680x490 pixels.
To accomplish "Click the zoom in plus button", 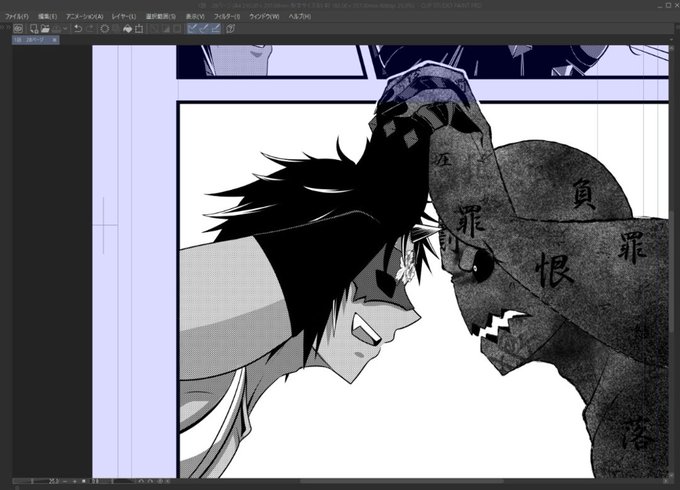I will coord(75,481).
